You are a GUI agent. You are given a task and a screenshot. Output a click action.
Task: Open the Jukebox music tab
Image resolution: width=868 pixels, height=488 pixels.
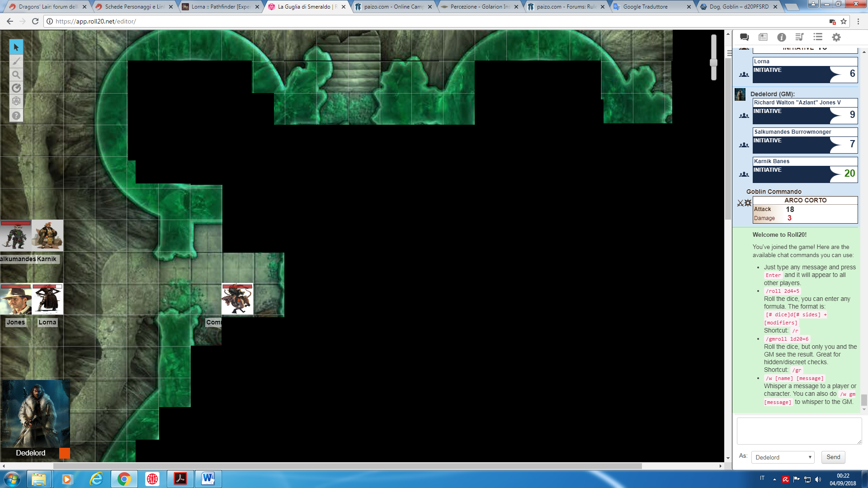pyautogui.click(x=799, y=37)
